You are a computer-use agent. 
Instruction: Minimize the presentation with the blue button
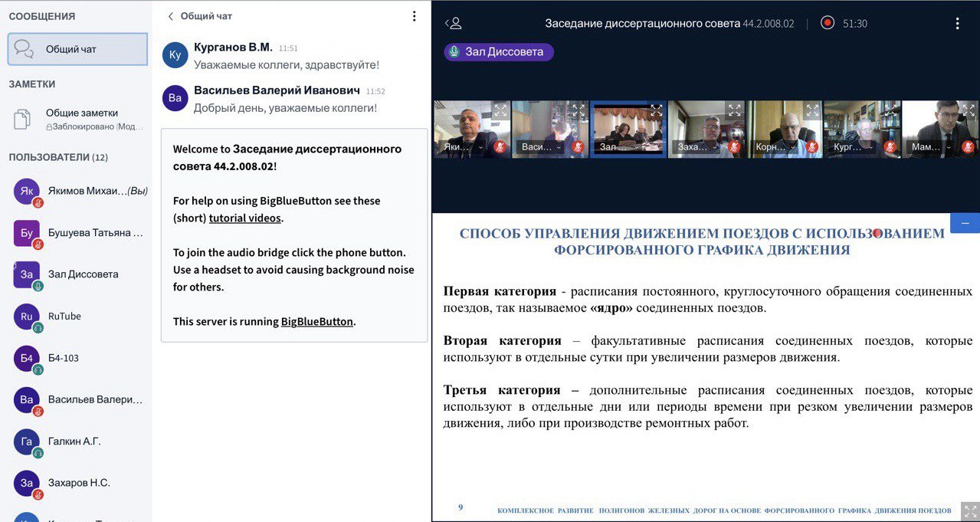pos(965,223)
